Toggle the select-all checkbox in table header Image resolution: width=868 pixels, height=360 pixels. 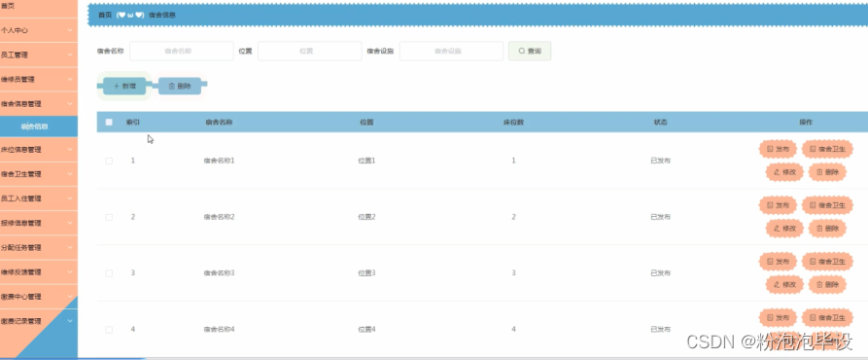click(109, 122)
